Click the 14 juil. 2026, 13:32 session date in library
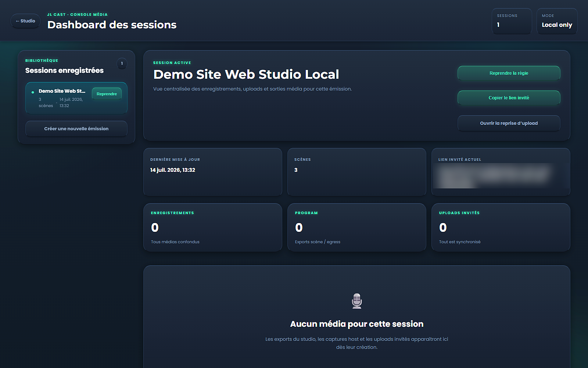 71,103
